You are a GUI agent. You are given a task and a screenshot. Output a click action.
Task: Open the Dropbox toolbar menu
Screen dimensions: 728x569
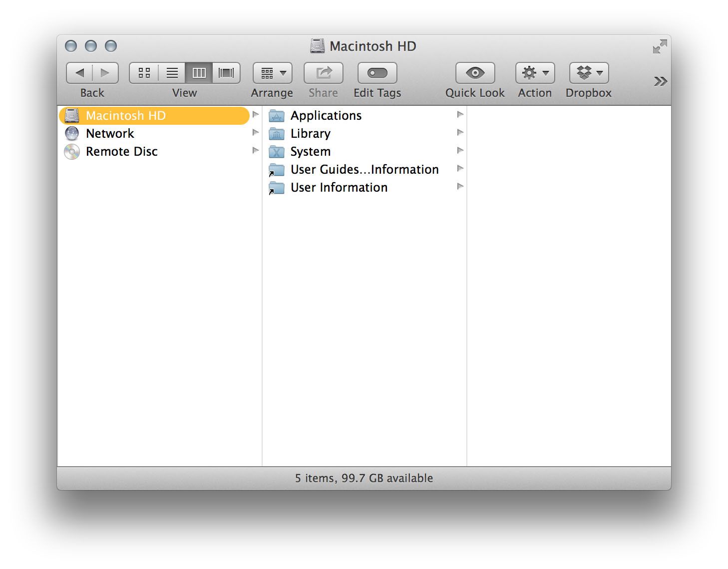coord(589,73)
